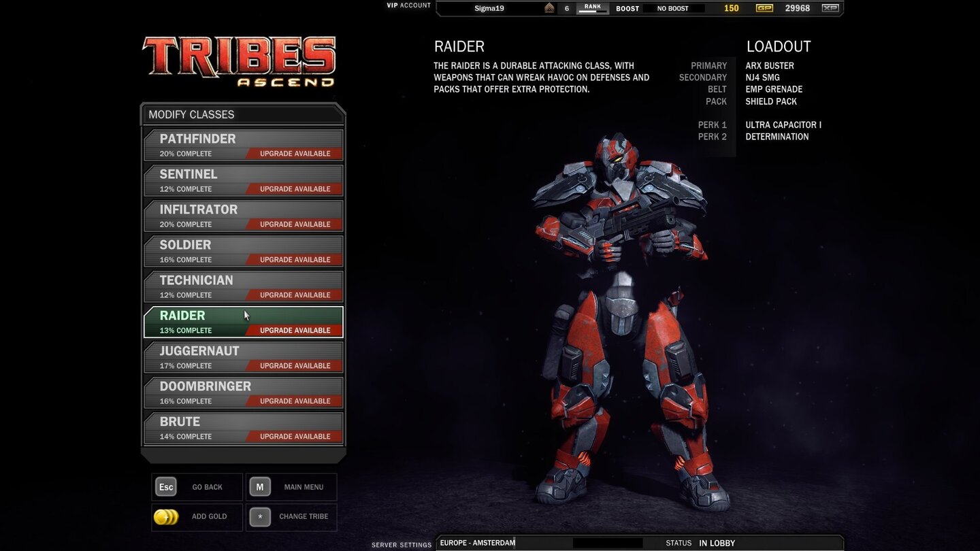The image size is (980, 551).
Task: Click the Tribes Ascend logo
Action: (239, 61)
